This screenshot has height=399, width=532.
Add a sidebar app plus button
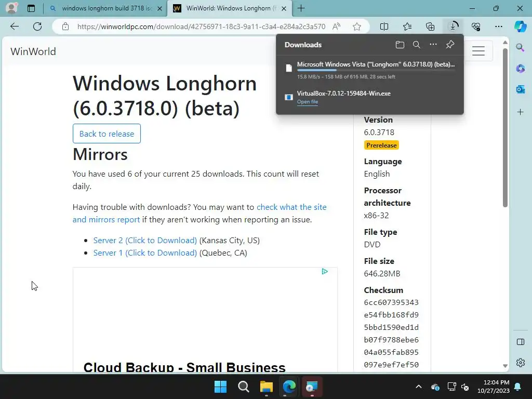520,112
